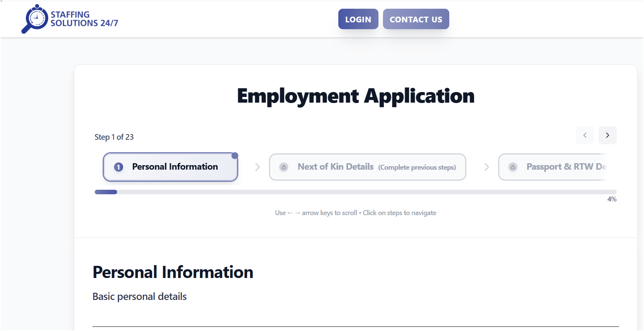Click the Staffing Solutions clock logo icon
Viewport: 644px width, 331px height.
[x=35, y=19]
